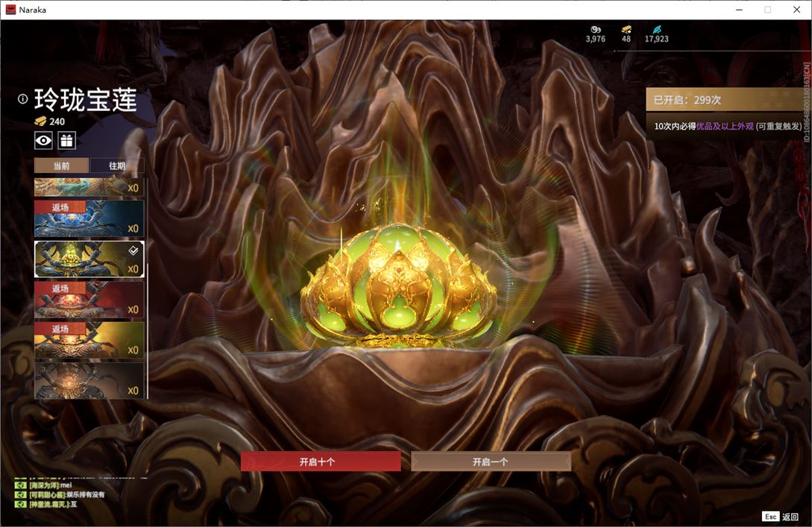Screen dimensions: 812x527
Task: Click the 开启一个 button
Action: (x=491, y=461)
